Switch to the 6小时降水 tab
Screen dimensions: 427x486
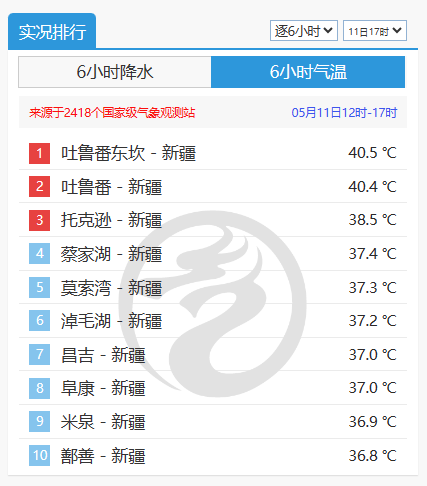point(115,72)
